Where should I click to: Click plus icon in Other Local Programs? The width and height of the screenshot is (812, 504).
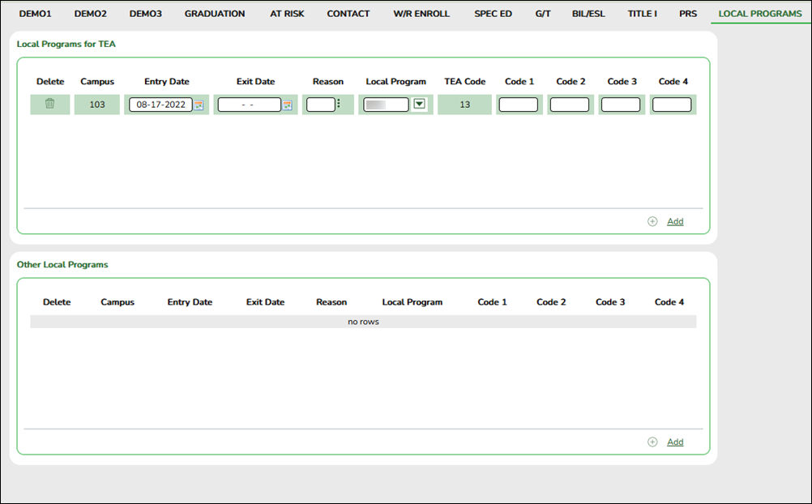pos(652,442)
